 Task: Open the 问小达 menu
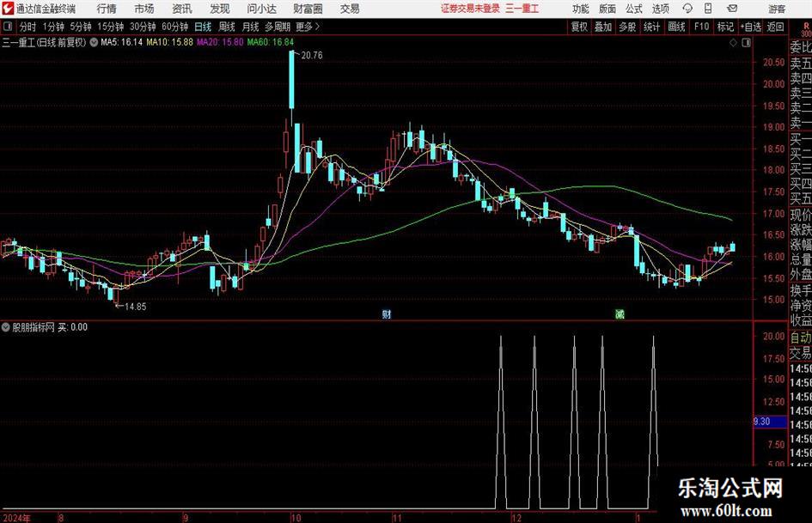point(261,9)
